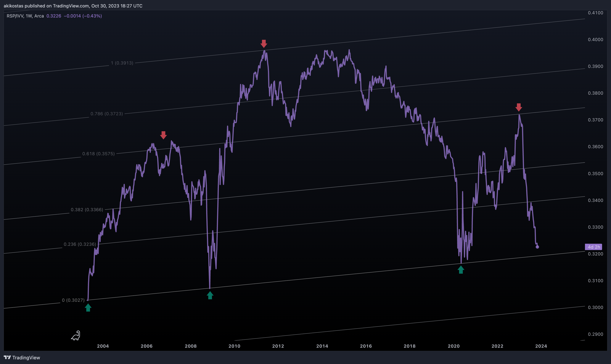
Task: Click the 2004 label on the time axis
Action: (103, 346)
